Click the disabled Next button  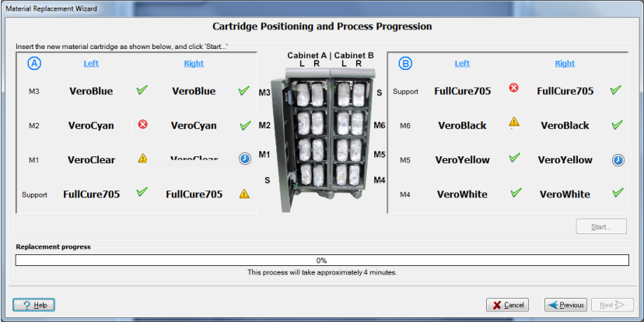tap(612, 305)
